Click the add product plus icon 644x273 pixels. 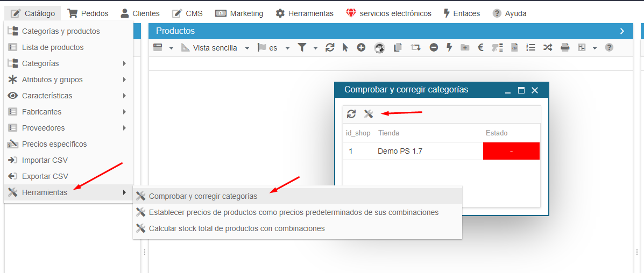tap(362, 48)
